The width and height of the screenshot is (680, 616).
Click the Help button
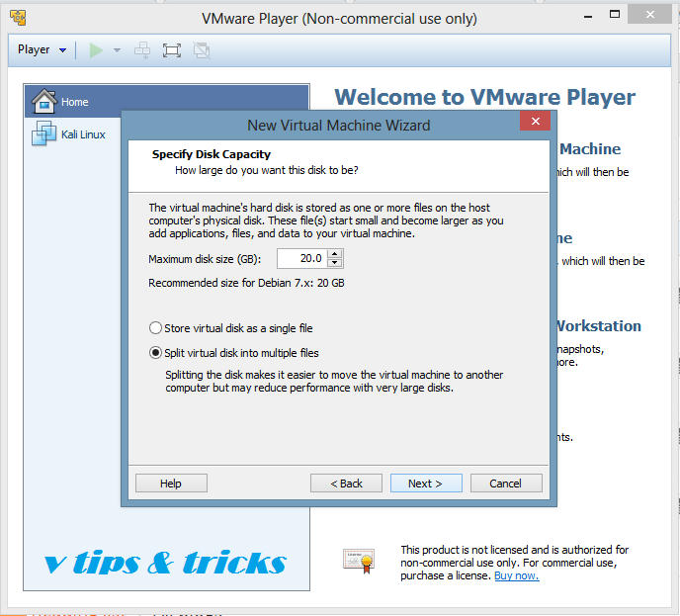171,484
